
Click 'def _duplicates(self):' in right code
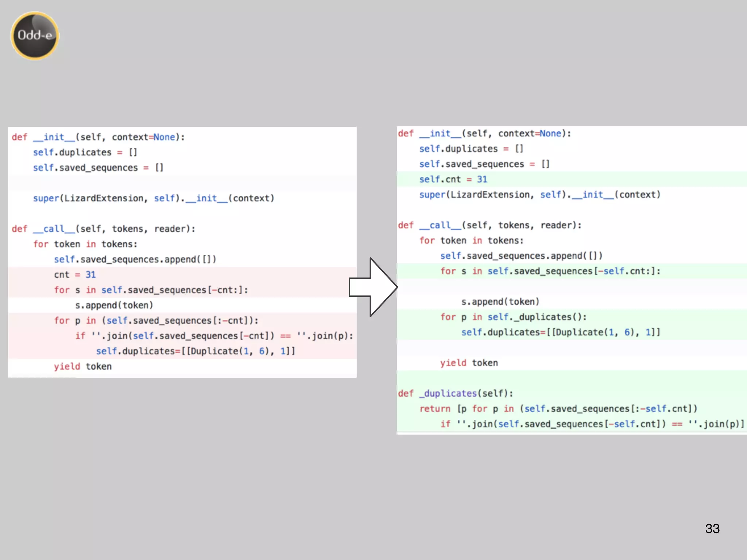pyautogui.click(x=455, y=393)
